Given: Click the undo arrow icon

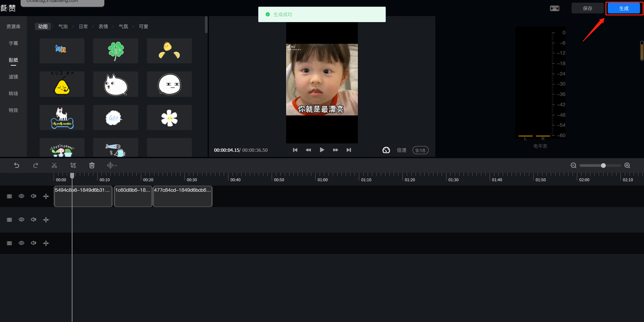Looking at the screenshot, I should (x=17, y=166).
